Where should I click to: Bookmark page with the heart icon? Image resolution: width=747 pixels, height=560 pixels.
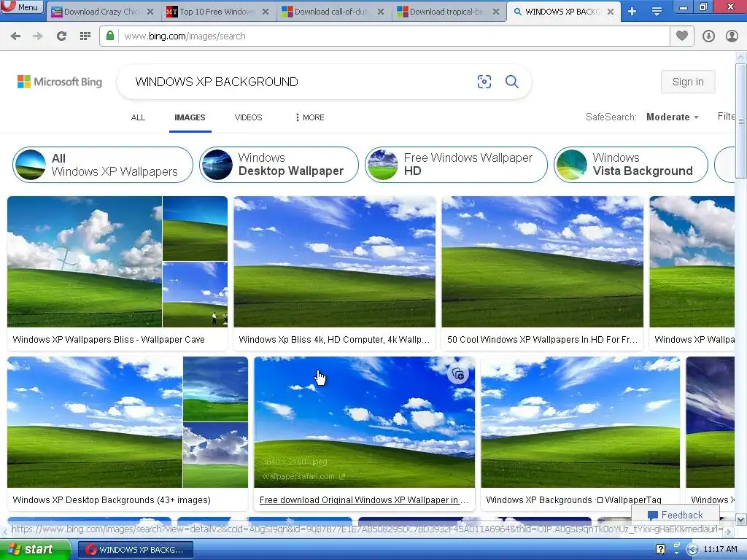coord(682,36)
